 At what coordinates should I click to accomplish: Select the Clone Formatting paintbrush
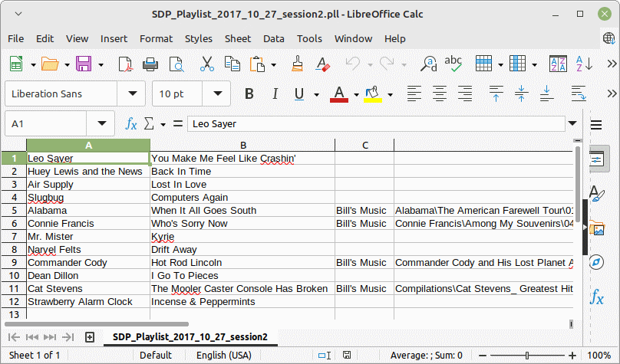[x=298, y=64]
